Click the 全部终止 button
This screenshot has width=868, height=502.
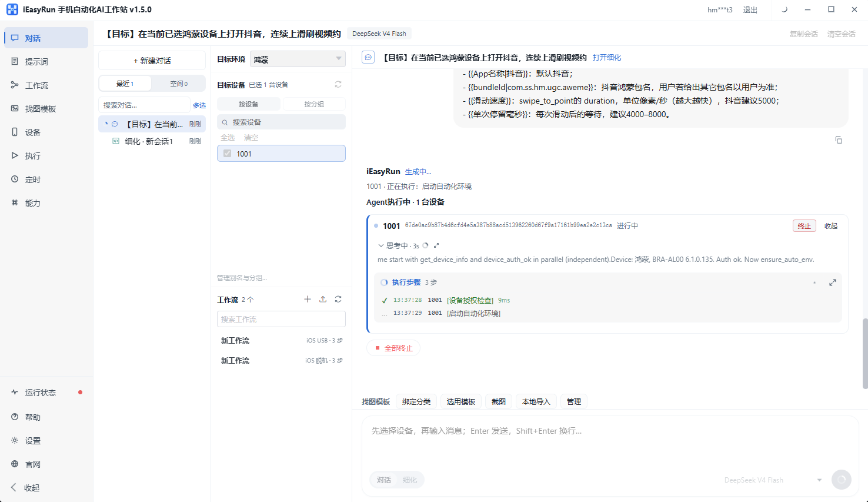pyautogui.click(x=393, y=348)
